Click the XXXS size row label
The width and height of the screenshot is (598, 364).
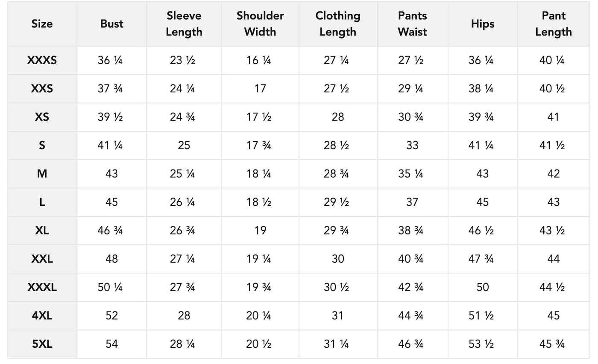pyautogui.click(x=42, y=60)
